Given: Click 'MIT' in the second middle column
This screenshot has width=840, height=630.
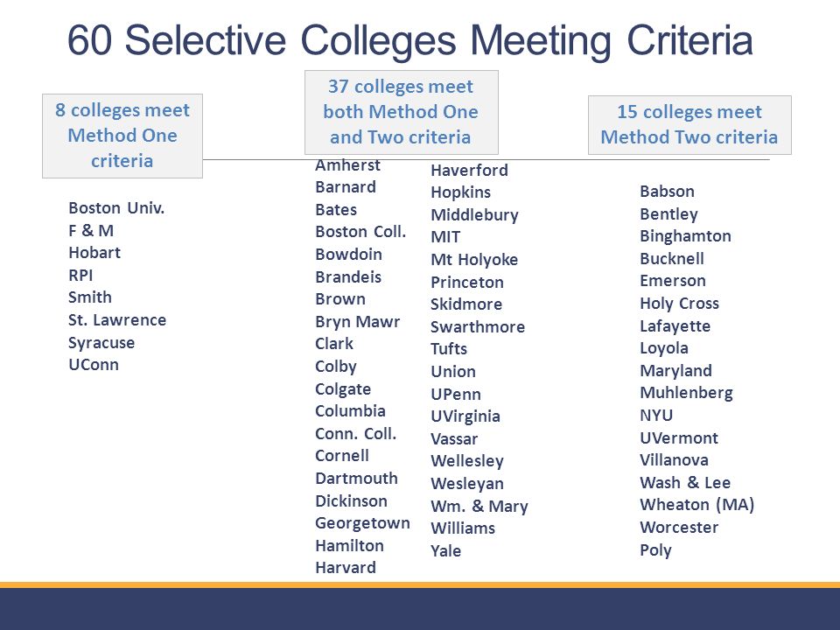Looking at the screenshot, I should point(445,237).
